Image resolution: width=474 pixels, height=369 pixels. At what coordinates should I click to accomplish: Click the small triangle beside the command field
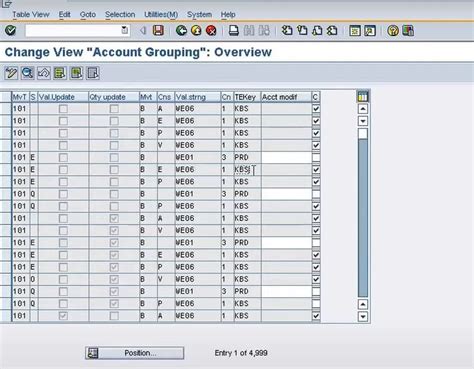point(143,31)
